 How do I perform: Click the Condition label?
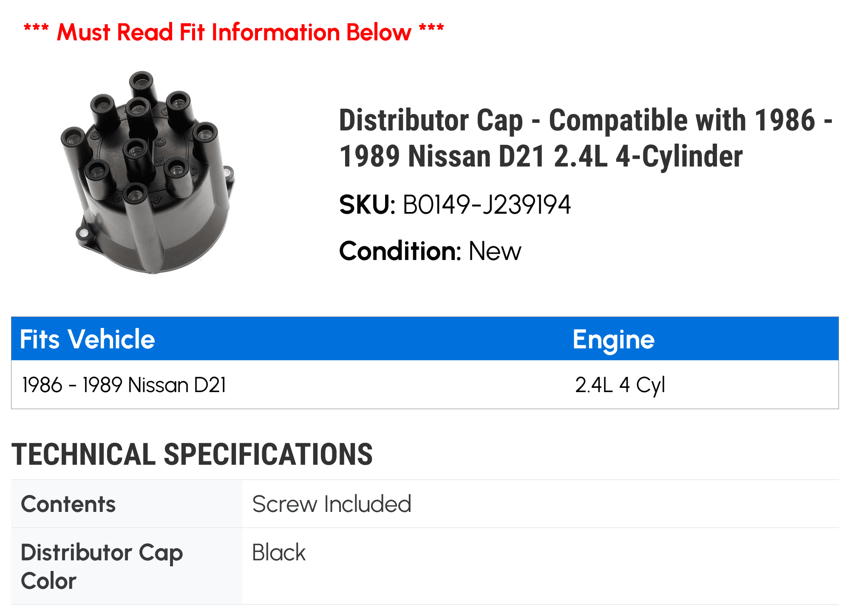pyautogui.click(x=400, y=251)
